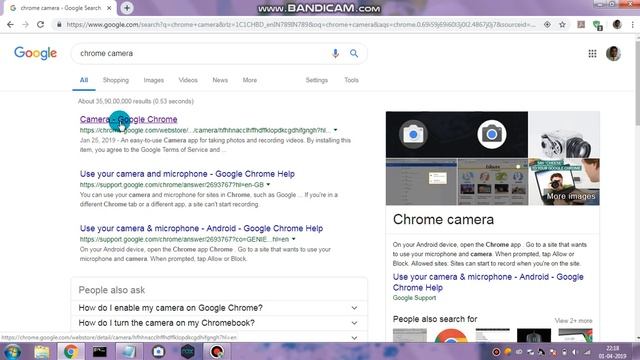Switch to the Images tab
640x360 pixels.
(153, 80)
